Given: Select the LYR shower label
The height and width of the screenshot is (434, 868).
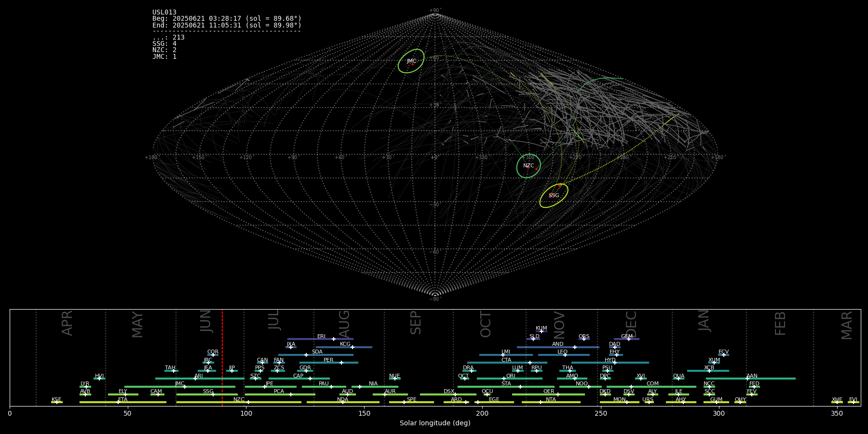Looking at the screenshot, I should [x=85, y=384].
